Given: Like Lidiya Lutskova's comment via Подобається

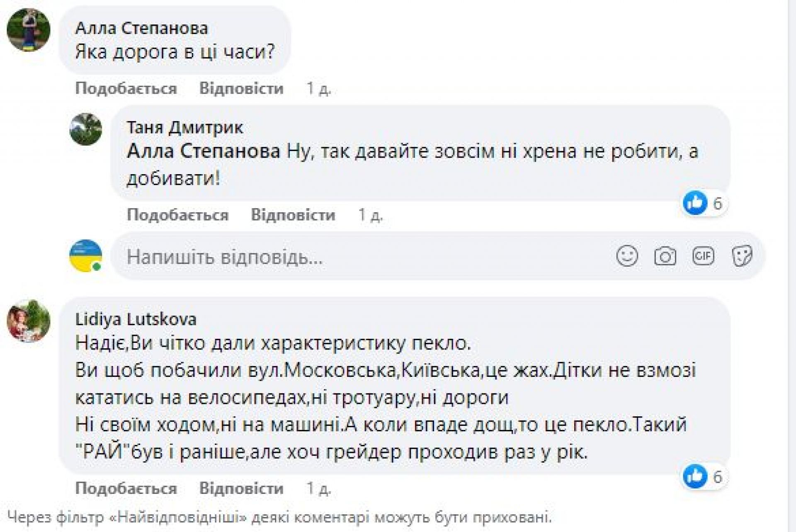Looking at the screenshot, I should coord(126,488).
